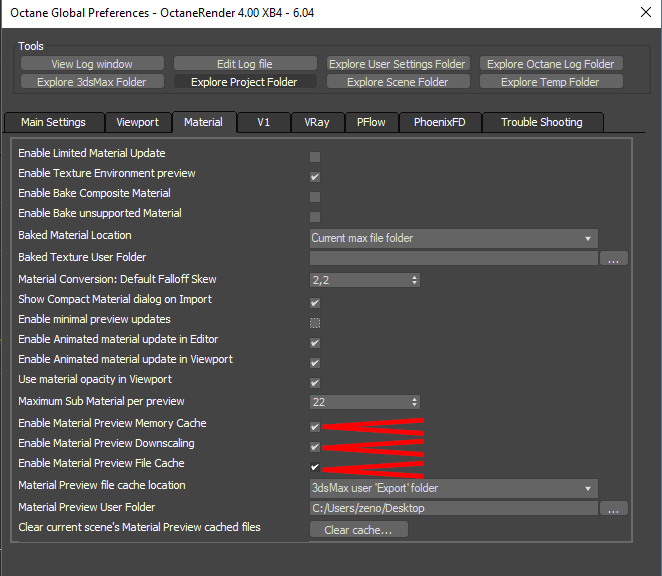The image size is (662, 576).
Task: Open Material Preview file cache location dropdown
Action: pos(454,488)
